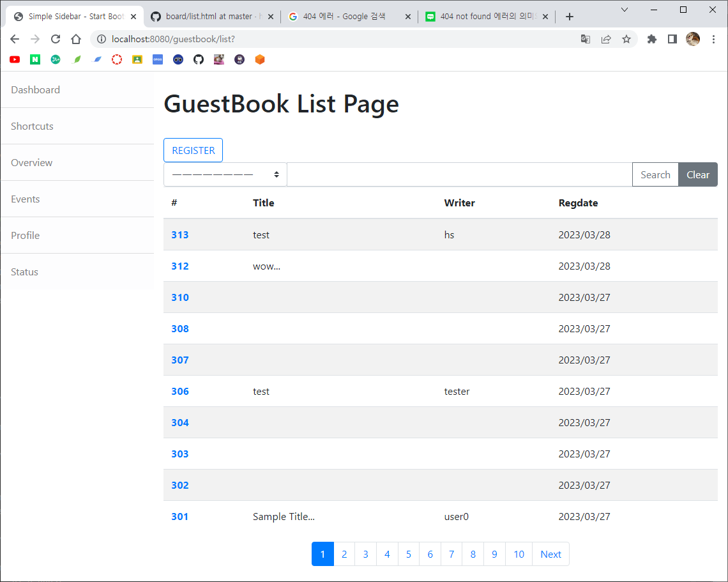Open guestbook entry 301
Viewport: 728px width, 582px height.
[180, 516]
